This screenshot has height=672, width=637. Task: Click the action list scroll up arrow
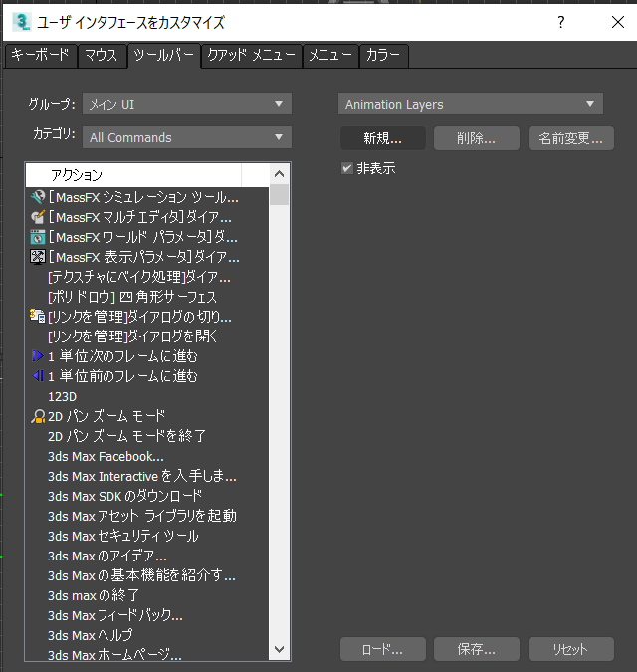[x=280, y=173]
